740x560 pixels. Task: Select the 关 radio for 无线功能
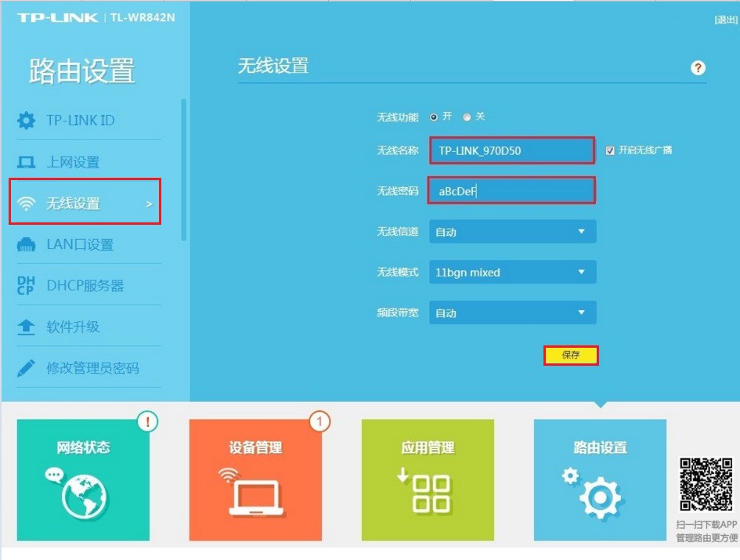[467, 117]
